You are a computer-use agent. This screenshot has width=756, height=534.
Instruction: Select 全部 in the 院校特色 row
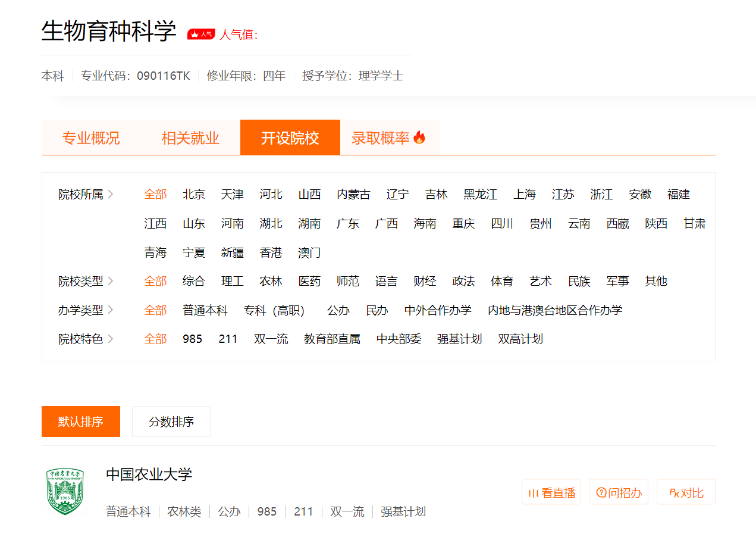tap(155, 339)
